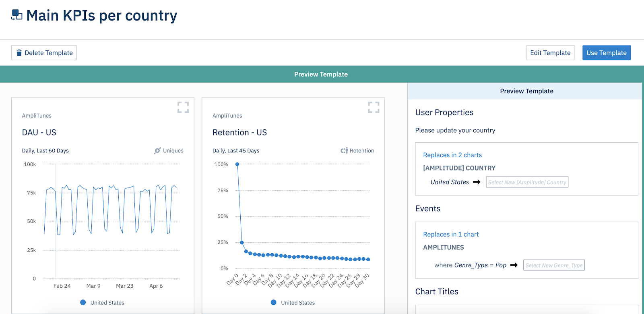Screen dimensions: 644x314
Task: Click the Main KPIs per country heading
Action: (102, 16)
